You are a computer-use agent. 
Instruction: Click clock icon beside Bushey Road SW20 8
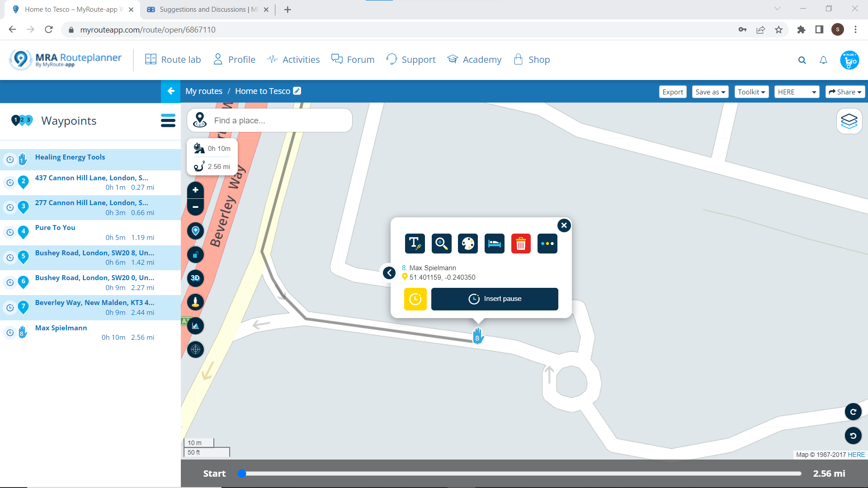pyautogui.click(x=10, y=258)
